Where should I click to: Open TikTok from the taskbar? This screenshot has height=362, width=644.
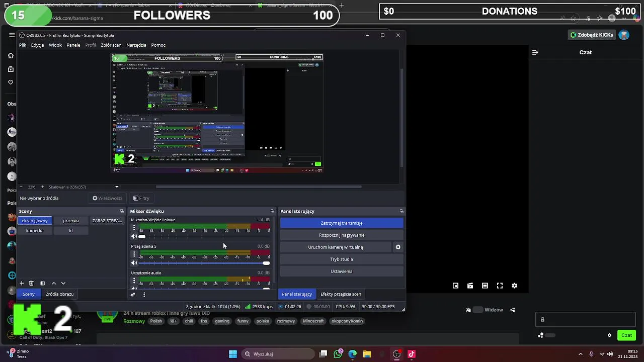(412, 354)
